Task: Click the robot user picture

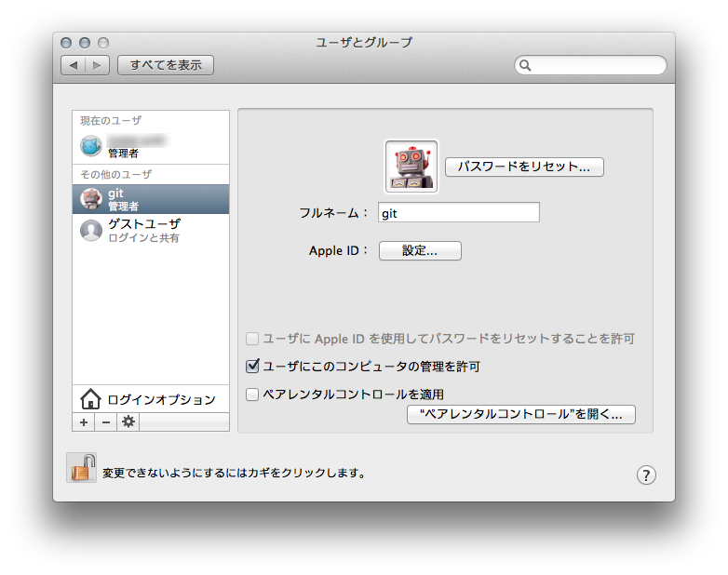Action: 411,167
